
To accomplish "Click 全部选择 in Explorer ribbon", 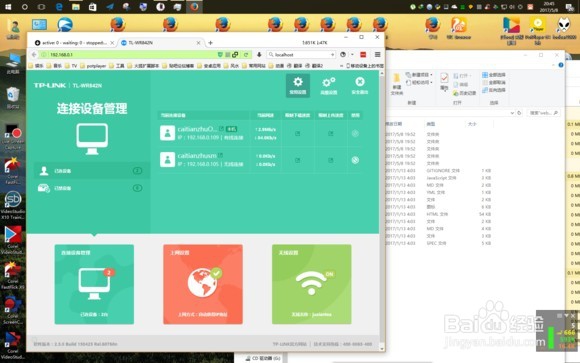I will [x=493, y=75].
